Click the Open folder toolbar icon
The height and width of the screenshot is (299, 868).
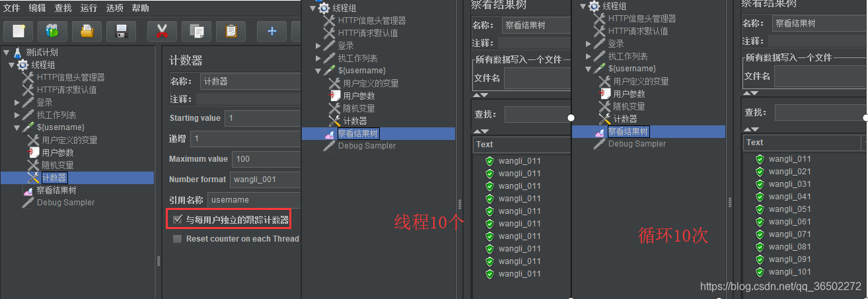tap(87, 30)
